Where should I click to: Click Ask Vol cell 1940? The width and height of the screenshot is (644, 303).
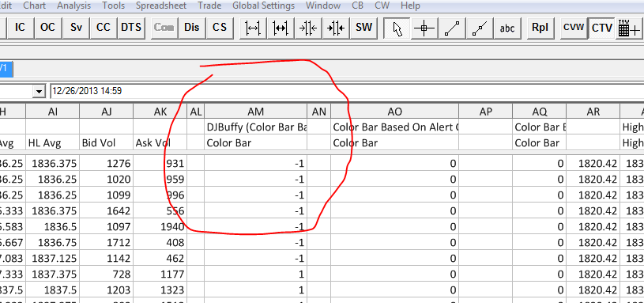[x=160, y=226]
